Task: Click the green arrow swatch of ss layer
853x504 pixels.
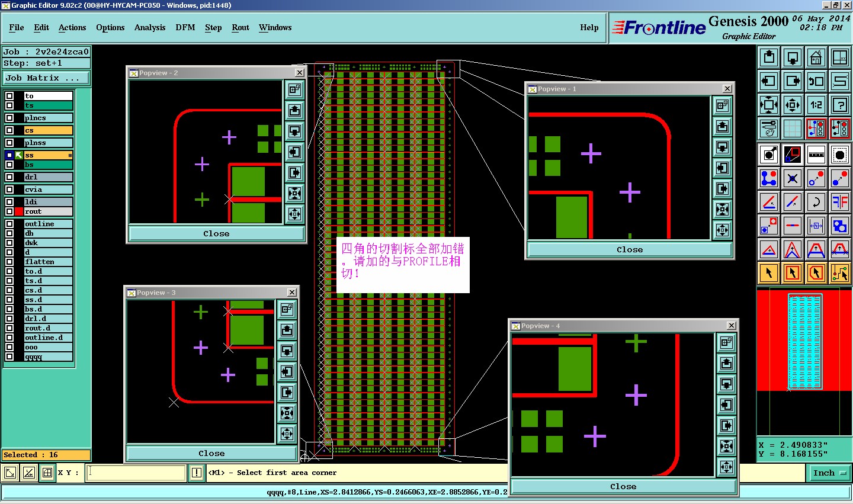Action: click(x=19, y=155)
